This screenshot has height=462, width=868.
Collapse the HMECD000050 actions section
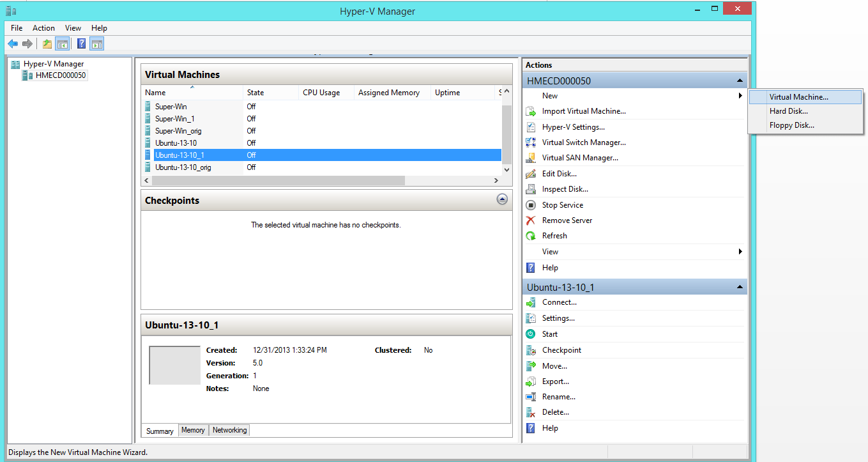[x=740, y=80]
